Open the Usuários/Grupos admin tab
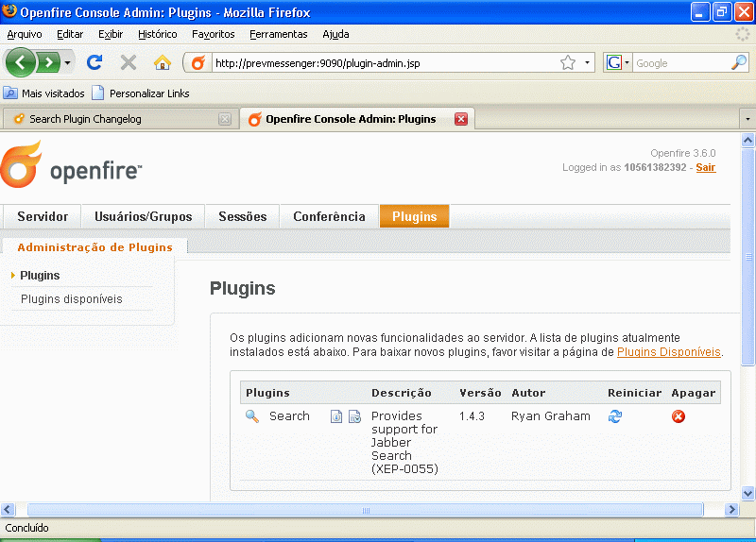The width and height of the screenshot is (756, 542). coord(143,217)
